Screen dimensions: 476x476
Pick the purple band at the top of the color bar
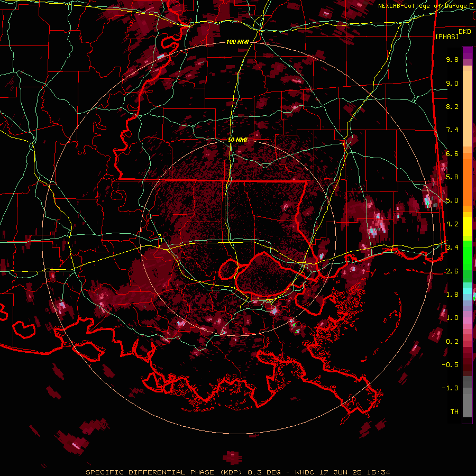coord(467,53)
